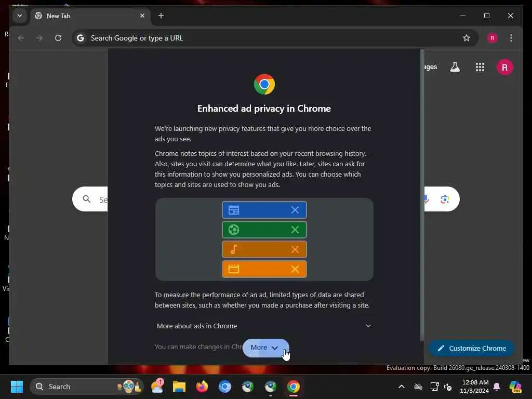Click the green sports topic chip X
The width and height of the screenshot is (532, 399).
tap(295, 230)
